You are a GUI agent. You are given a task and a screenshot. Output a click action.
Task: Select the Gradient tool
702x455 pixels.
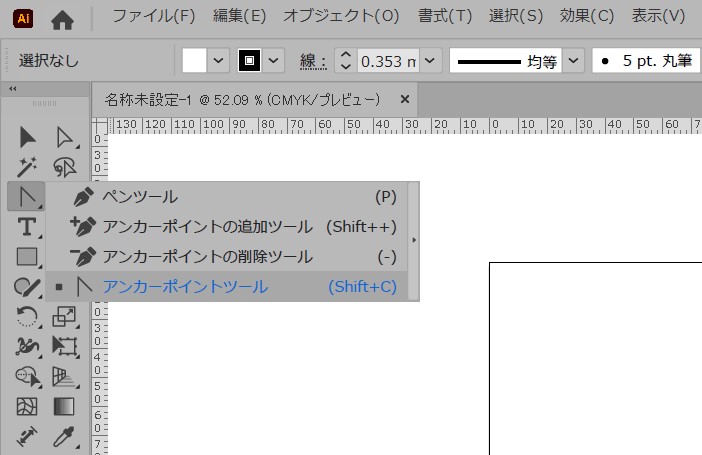click(64, 407)
